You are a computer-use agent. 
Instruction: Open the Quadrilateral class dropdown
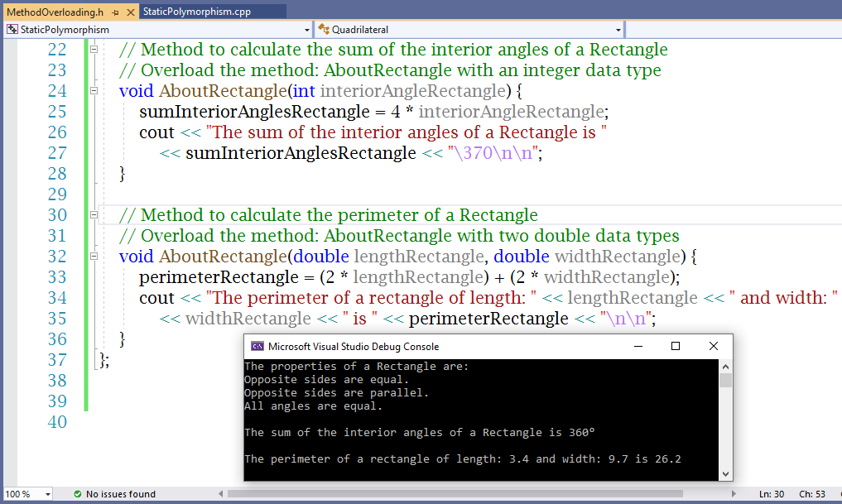[x=618, y=30]
